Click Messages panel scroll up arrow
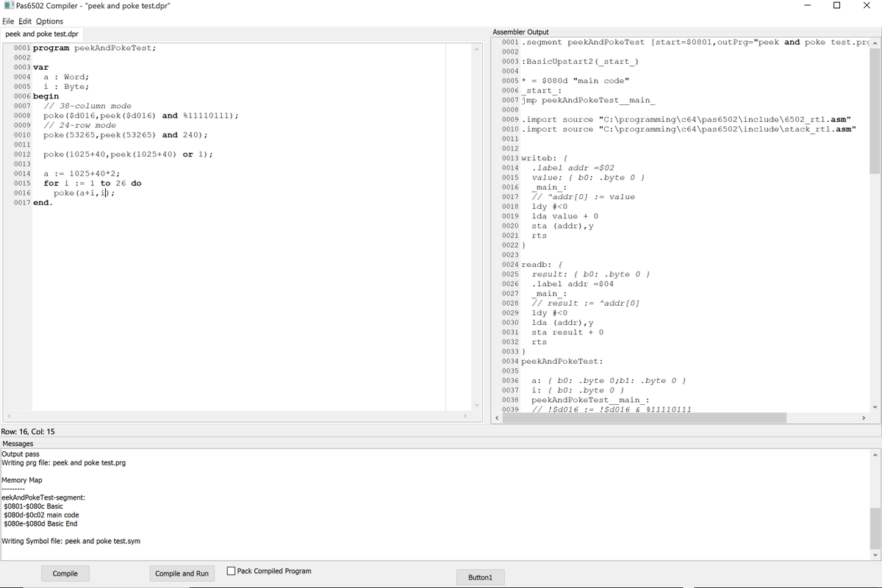Viewport: 882px width, 588px height. click(875, 455)
